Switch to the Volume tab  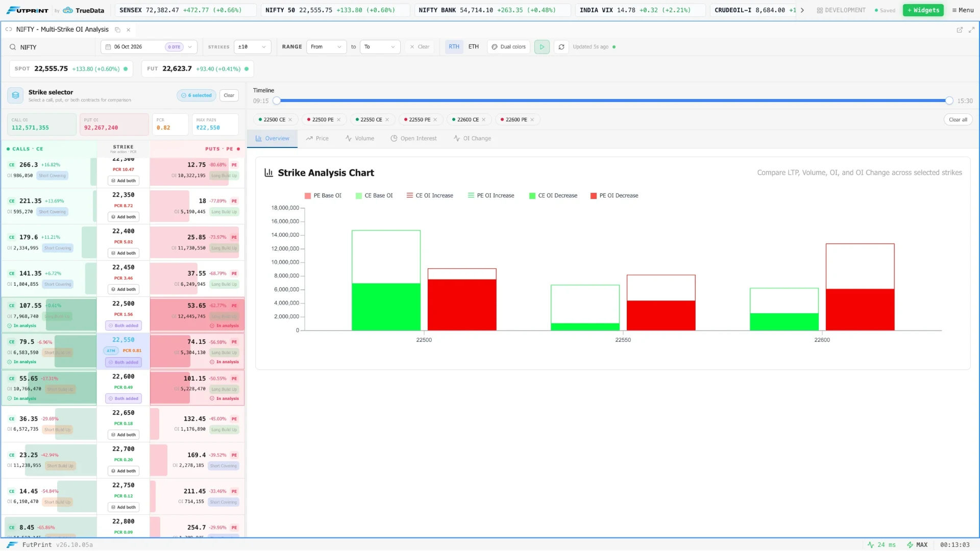click(x=359, y=139)
